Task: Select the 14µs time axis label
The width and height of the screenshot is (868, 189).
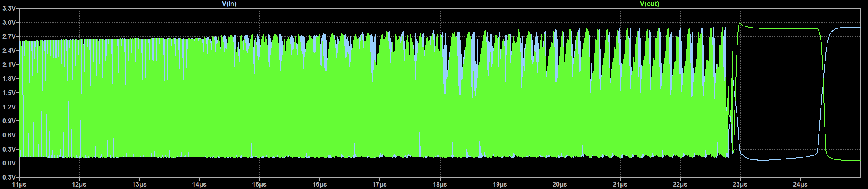Action: [199, 185]
